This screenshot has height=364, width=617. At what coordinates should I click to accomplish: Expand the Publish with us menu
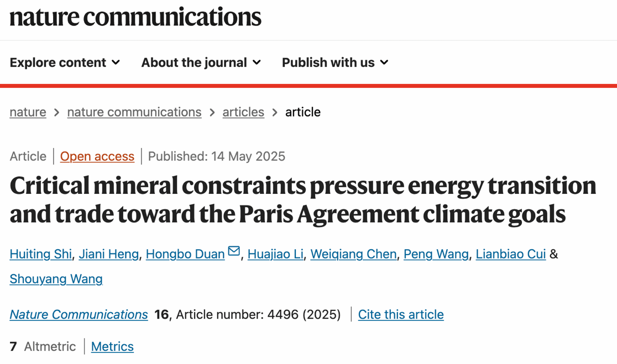pyautogui.click(x=335, y=62)
